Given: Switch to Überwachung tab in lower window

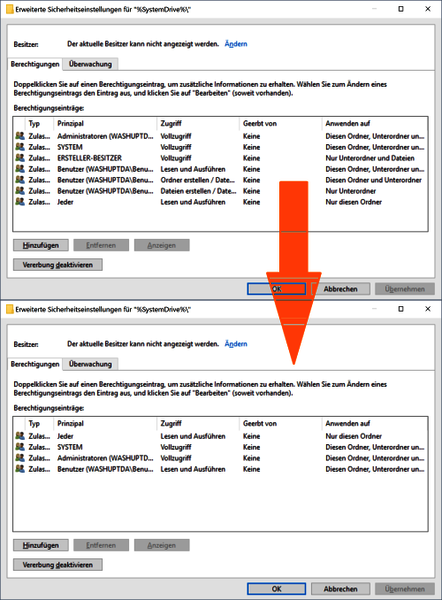Looking at the screenshot, I should click(90, 364).
